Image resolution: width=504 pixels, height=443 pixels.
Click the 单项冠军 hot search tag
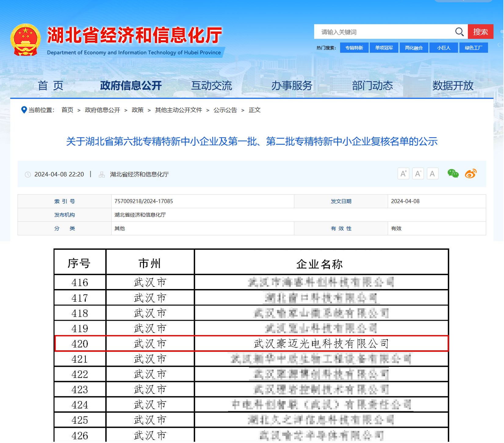(384, 48)
